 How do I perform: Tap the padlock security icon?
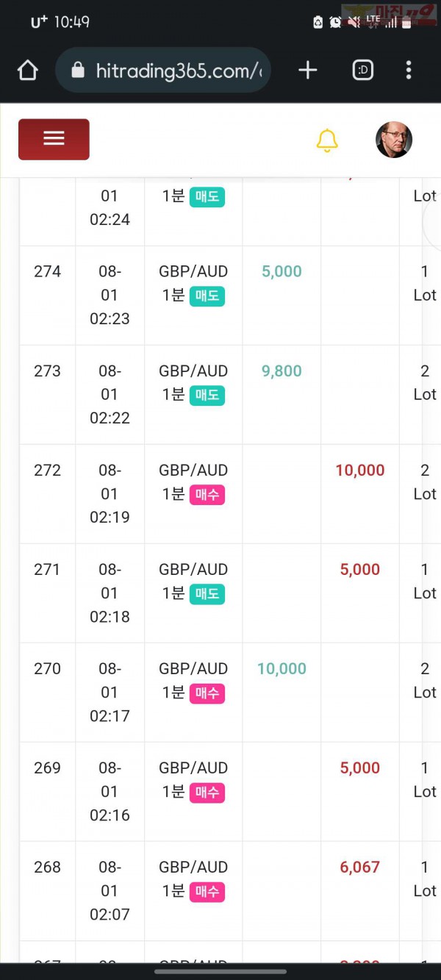78,71
